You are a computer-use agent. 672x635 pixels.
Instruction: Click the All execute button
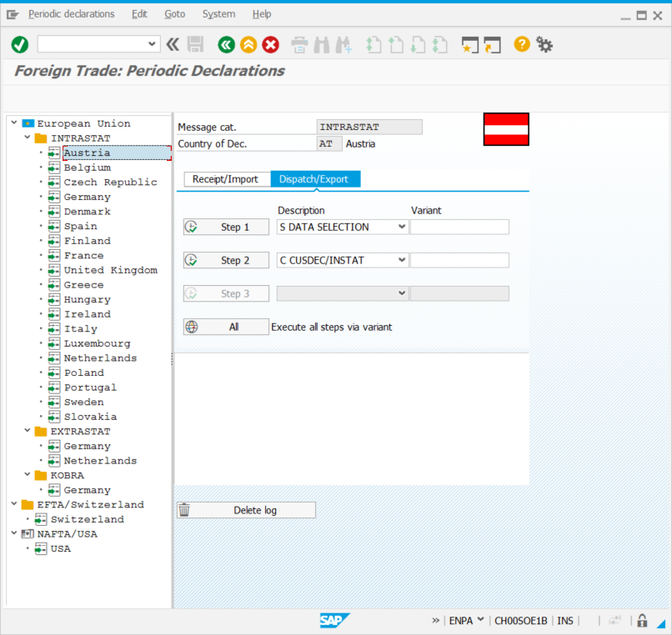pos(226,327)
